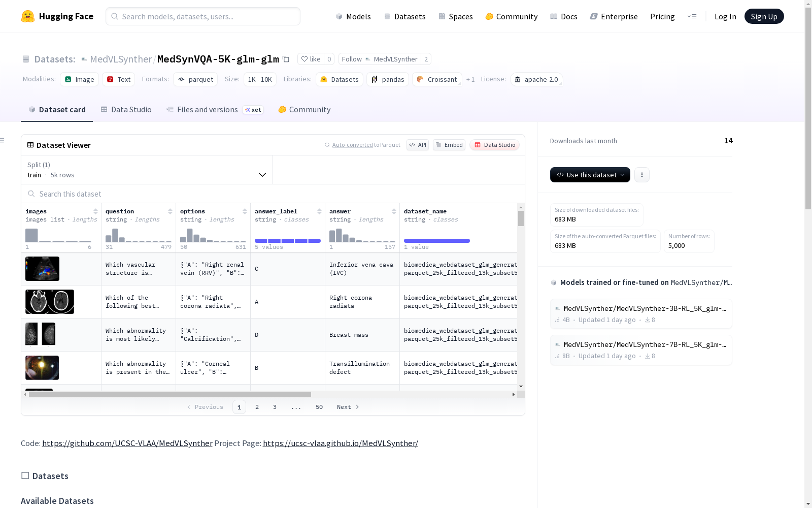This screenshot has width=812, height=508.
Task: Open the Models navigation item
Action: pyautogui.click(x=353, y=16)
